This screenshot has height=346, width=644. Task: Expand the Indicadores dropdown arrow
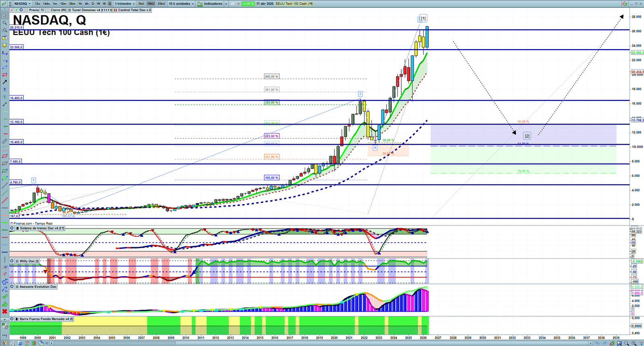pos(226,4)
